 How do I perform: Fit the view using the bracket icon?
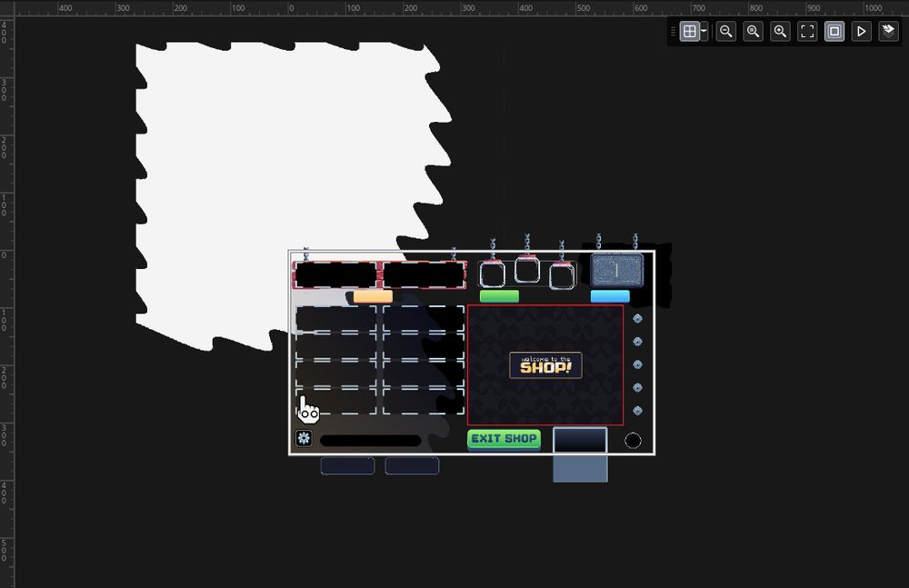click(x=807, y=31)
